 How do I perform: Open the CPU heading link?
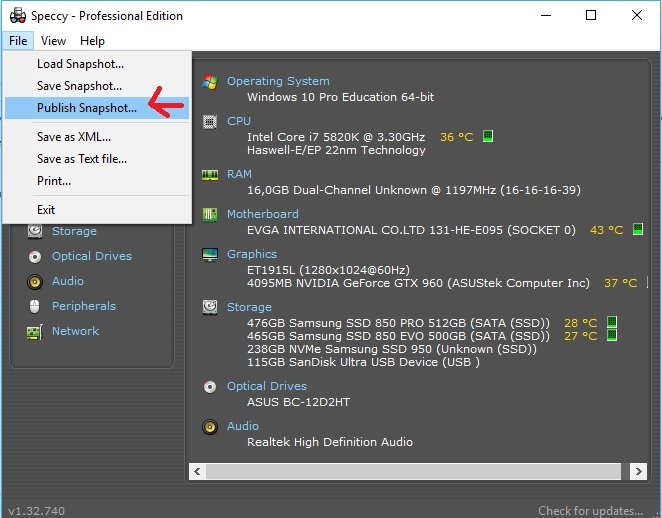click(239, 121)
